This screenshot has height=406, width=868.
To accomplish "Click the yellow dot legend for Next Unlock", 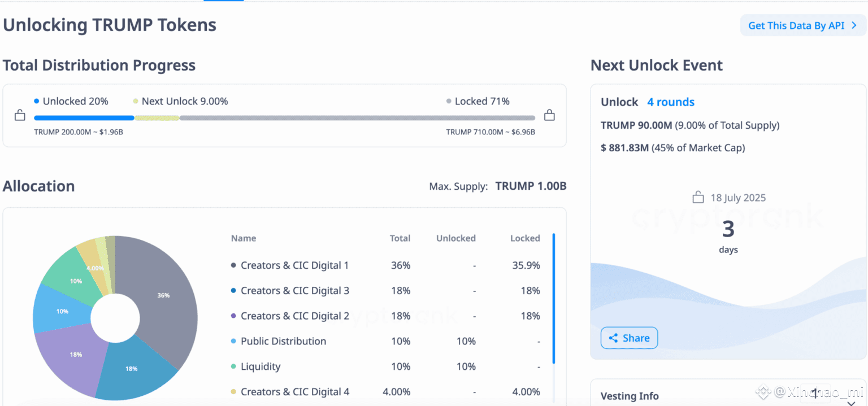I will point(136,102).
